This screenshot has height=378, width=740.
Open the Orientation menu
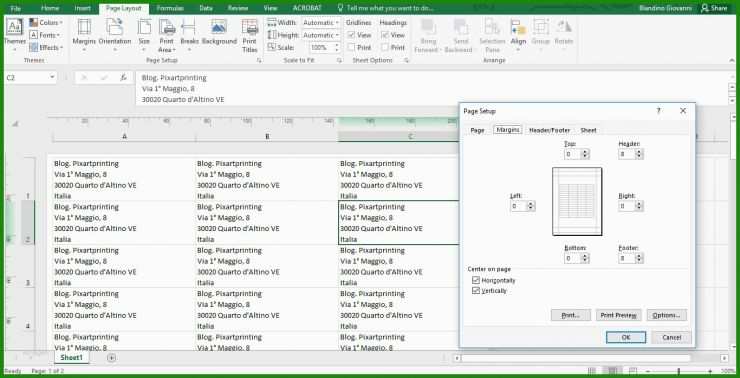click(115, 34)
